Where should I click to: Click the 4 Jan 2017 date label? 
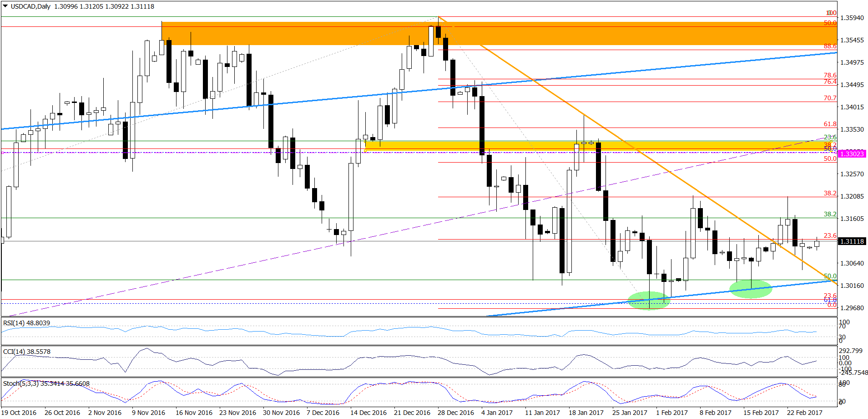tap(497, 413)
